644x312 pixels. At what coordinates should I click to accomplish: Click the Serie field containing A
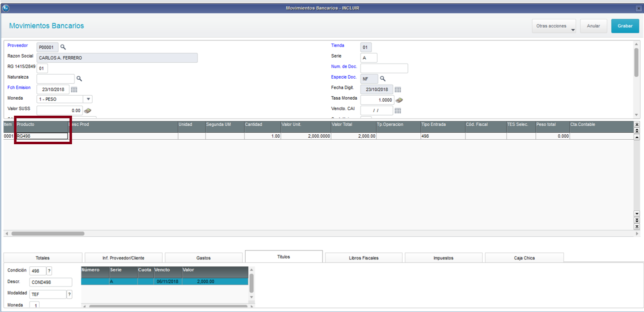click(369, 58)
